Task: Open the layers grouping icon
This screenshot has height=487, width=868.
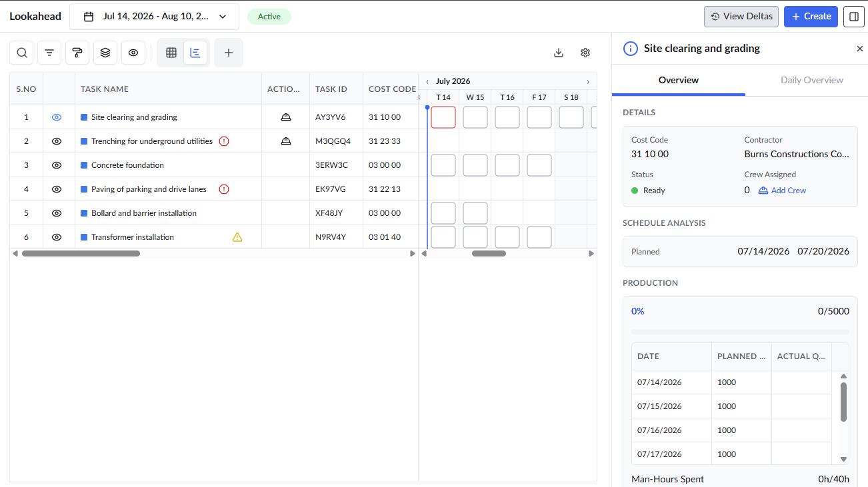Action: coord(105,53)
